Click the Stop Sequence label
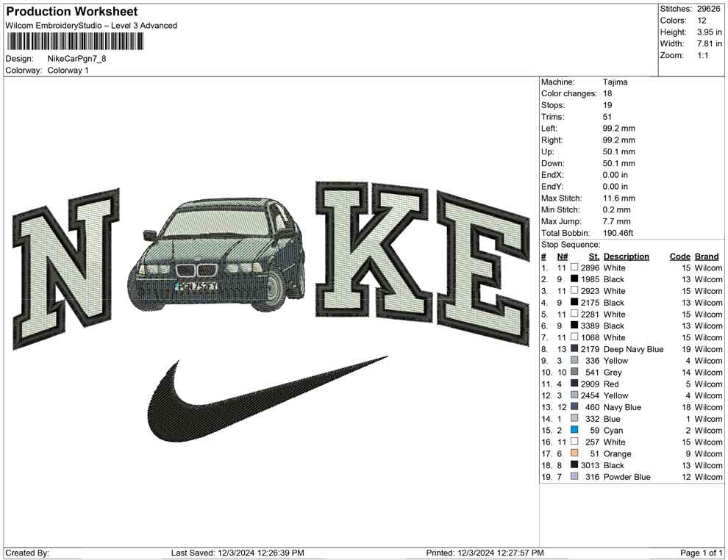 [x=571, y=245]
